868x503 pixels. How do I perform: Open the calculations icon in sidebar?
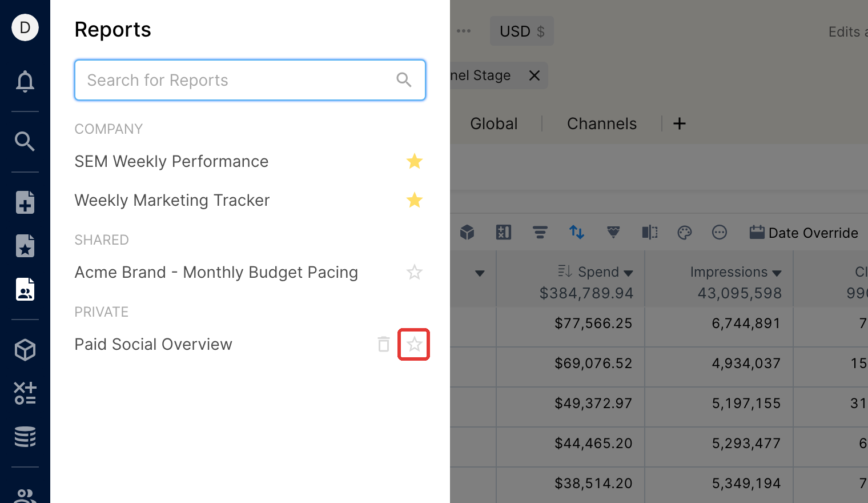point(25,393)
